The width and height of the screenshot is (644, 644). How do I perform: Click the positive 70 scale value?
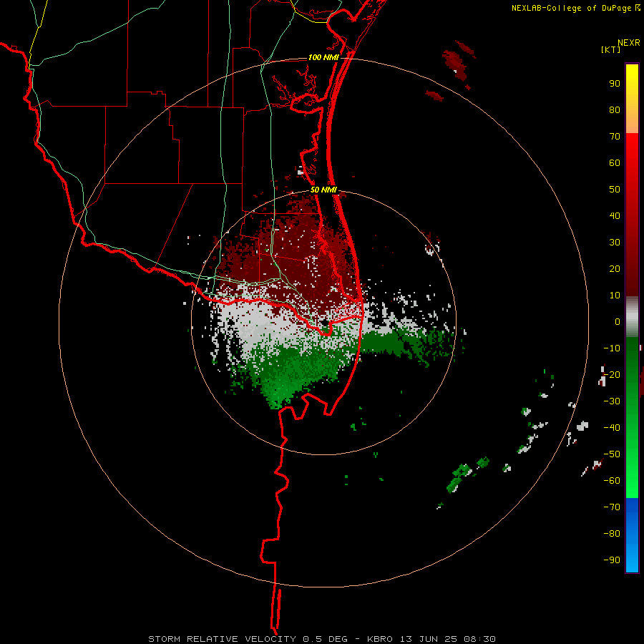coord(615,137)
